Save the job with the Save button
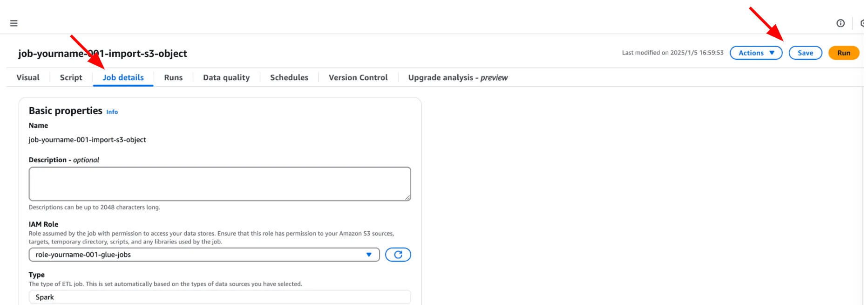This screenshot has height=305, width=868. tap(805, 53)
